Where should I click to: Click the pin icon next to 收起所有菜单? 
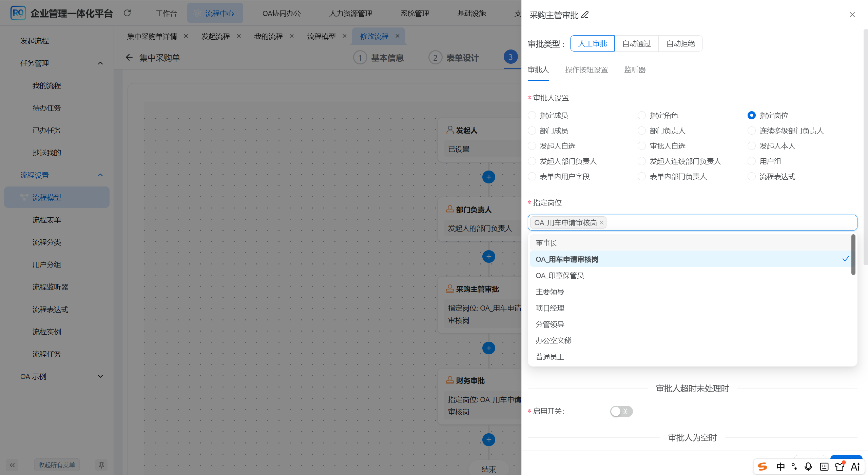[101, 465]
